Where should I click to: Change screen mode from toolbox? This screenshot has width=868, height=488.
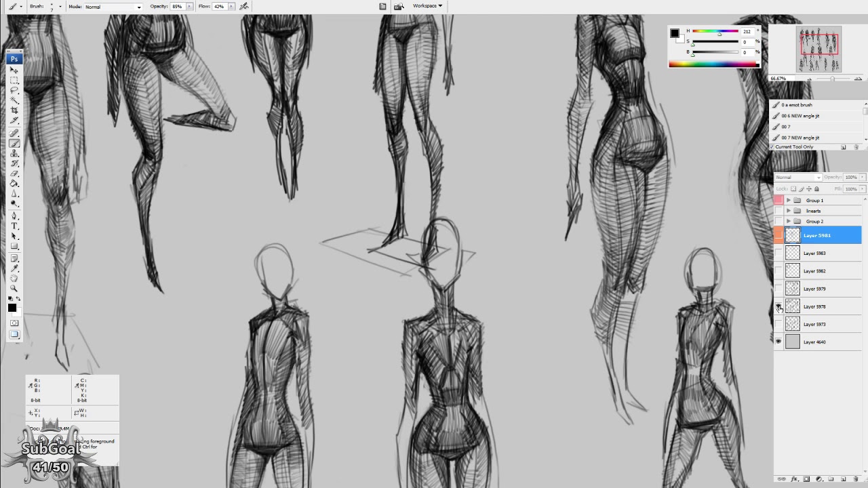[14, 334]
